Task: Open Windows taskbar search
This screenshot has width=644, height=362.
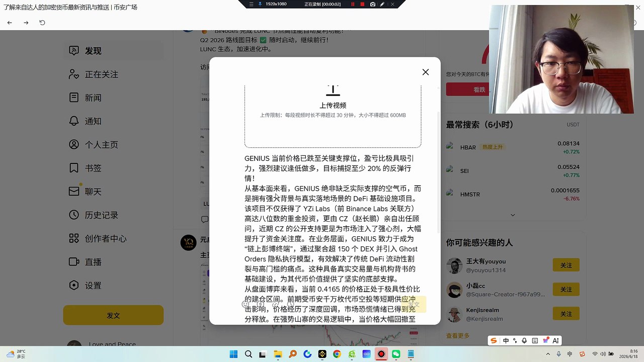Action: click(249, 354)
